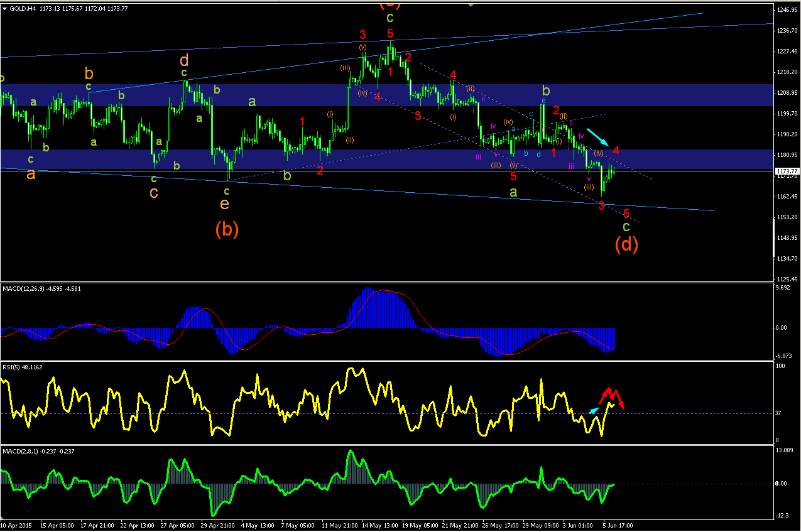The height and width of the screenshot is (532, 801).
Task: Click the 9.692 MACD scale maximum
Action: [783, 288]
